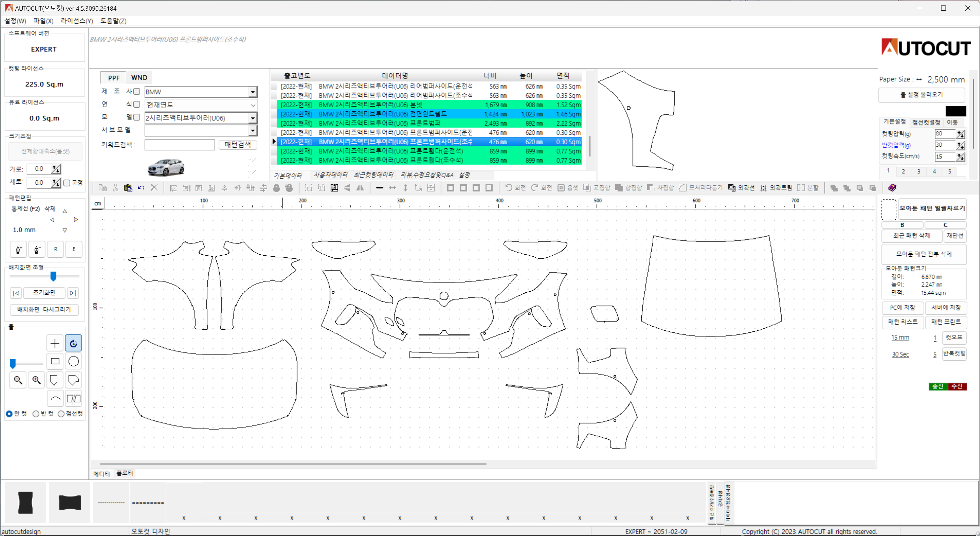The height and width of the screenshot is (536, 980).
Task: Click the 세로 height stepper
Action: point(56,183)
